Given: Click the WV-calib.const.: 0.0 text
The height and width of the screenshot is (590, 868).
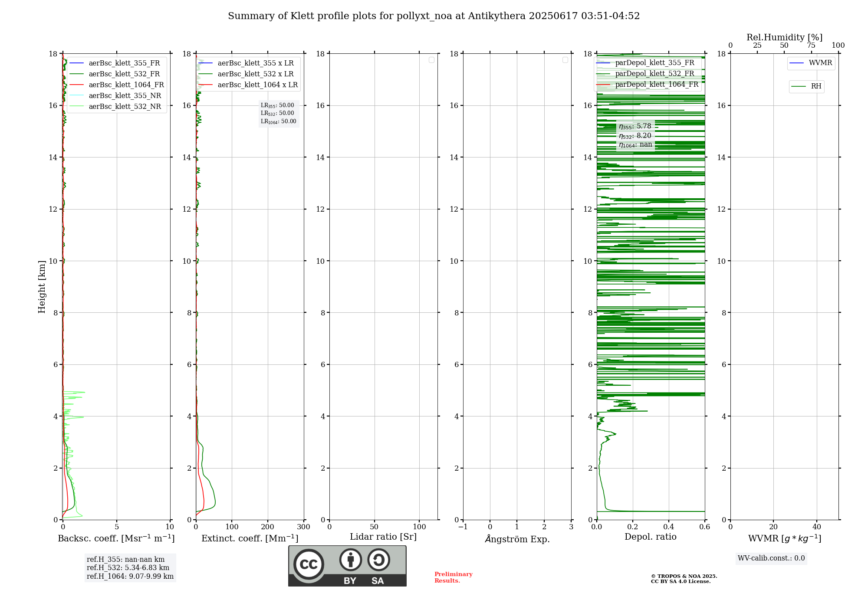Looking at the screenshot, I should pos(771,558).
